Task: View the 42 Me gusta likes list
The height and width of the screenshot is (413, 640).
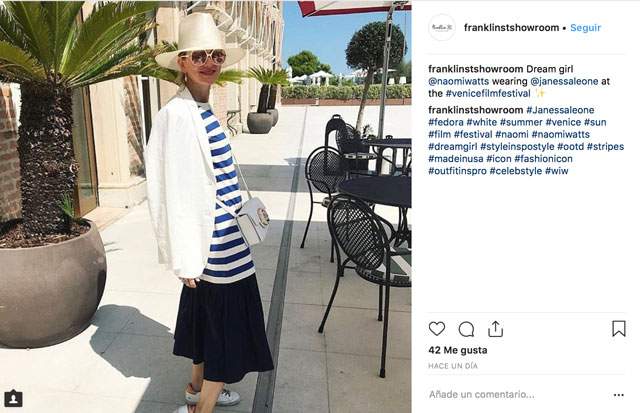Action: [x=458, y=350]
